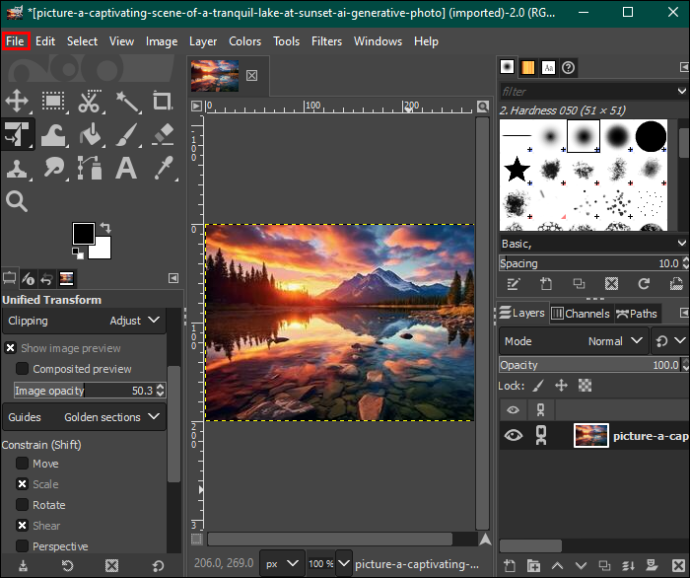Open the File menu
This screenshot has width=690, height=578.
(15, 41)
